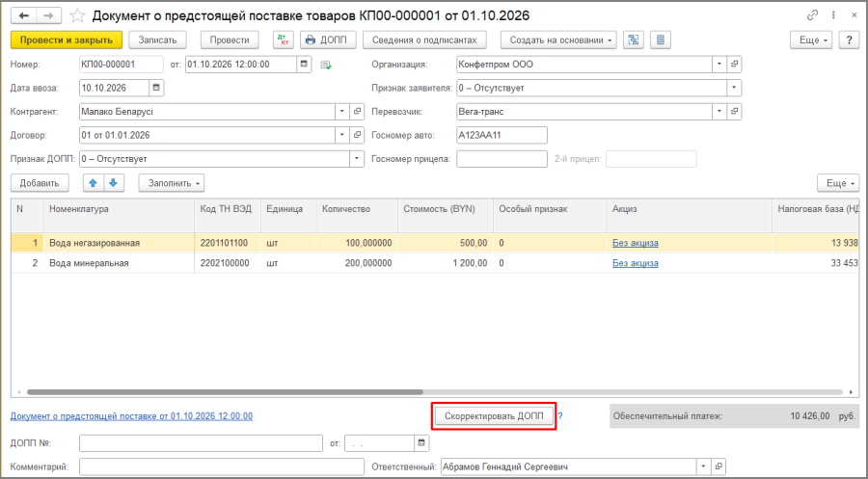Print ДОПП form
Image resolution: width=868 pixels, height=479 pixels.
(326, 40)
